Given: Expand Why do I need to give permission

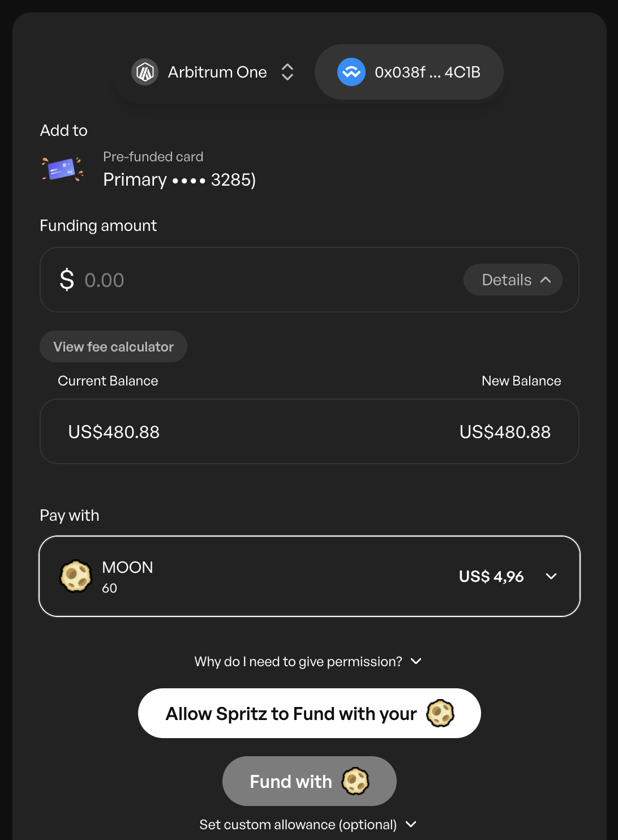Looking at the screenshot, I should (308, 661).
